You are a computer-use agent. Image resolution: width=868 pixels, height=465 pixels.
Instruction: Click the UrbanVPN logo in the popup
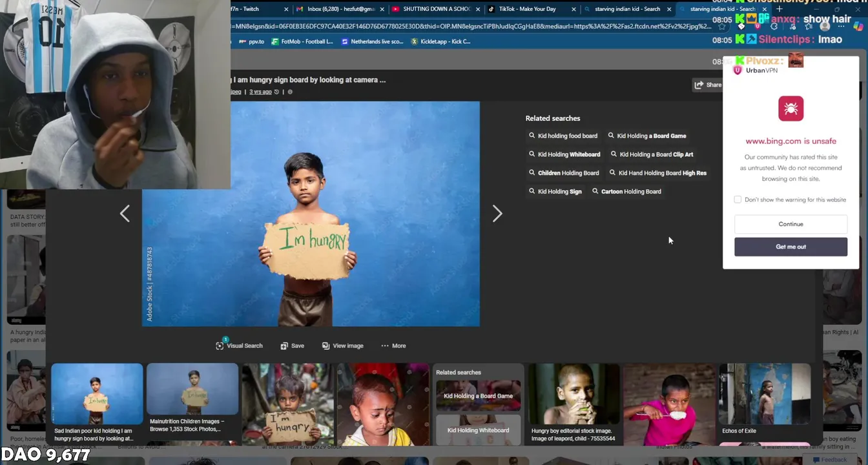(756, 70)
